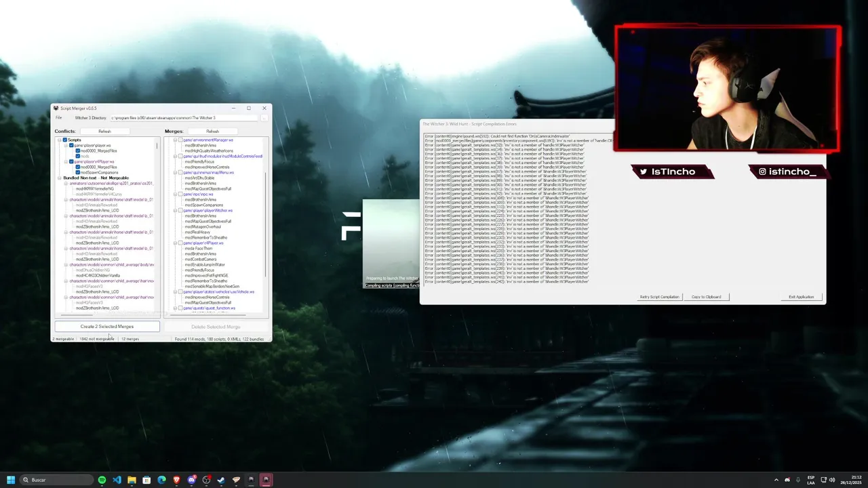Image resolution: width=868 pixels, height=488 pixels.
Task: Select modSensibleMapBordersNextGen in Merges
Action: click(212, 286)
